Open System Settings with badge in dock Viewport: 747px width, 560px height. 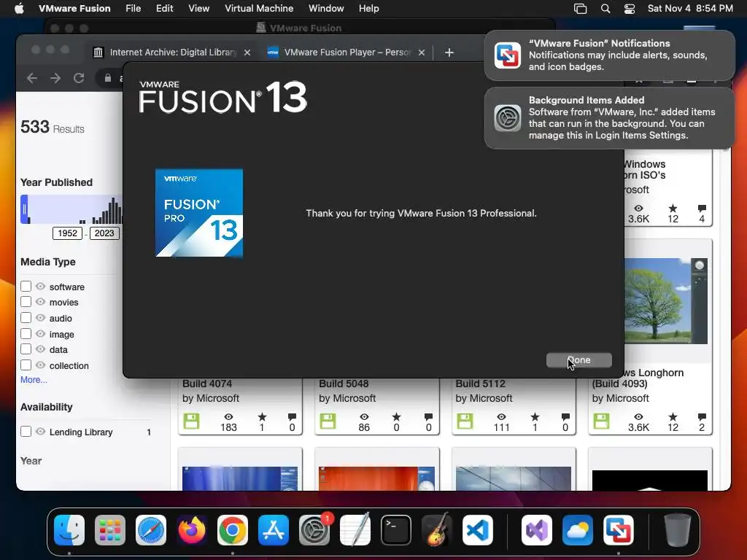pyautogui.click(x=314, y=529)
